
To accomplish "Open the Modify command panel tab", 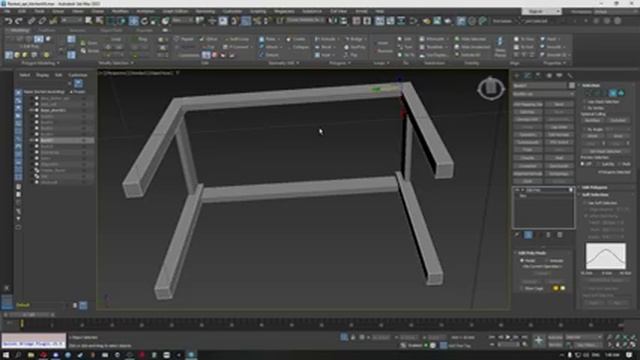I will coord(527,76).
